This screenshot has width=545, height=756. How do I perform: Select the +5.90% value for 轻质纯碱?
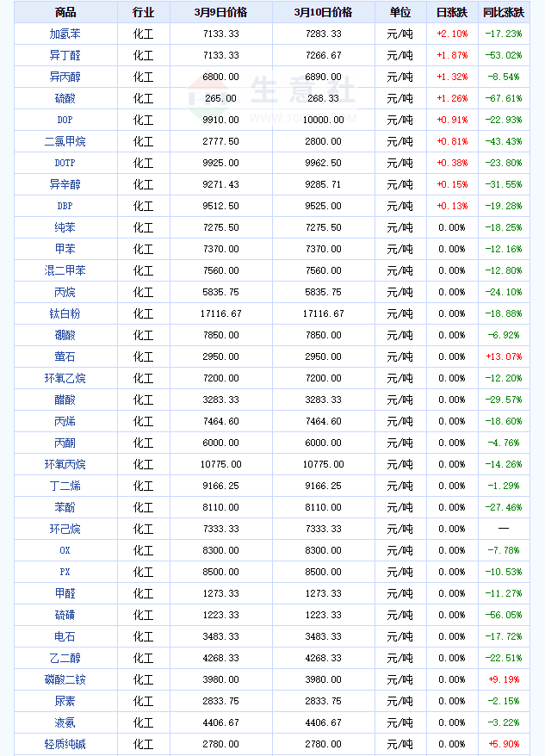point(504,744)
